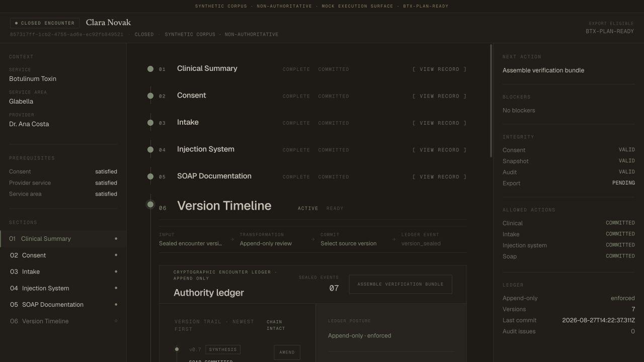The image size is (644, 362).
Task: Click the Version Timeline heading
Action: coord(224,206)
